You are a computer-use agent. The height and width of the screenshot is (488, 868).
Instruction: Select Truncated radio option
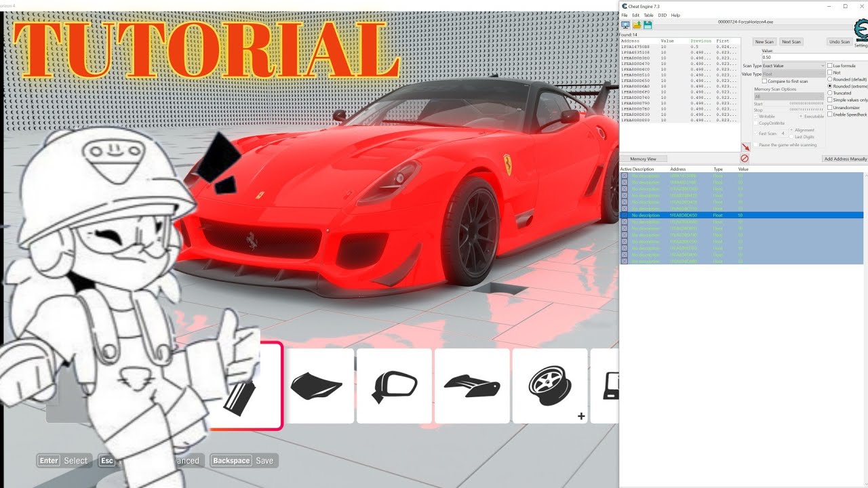(x=831, y=93)
